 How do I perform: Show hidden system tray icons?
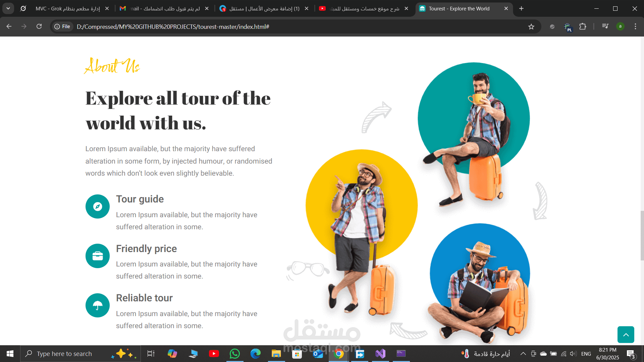(x=523, y=354)
